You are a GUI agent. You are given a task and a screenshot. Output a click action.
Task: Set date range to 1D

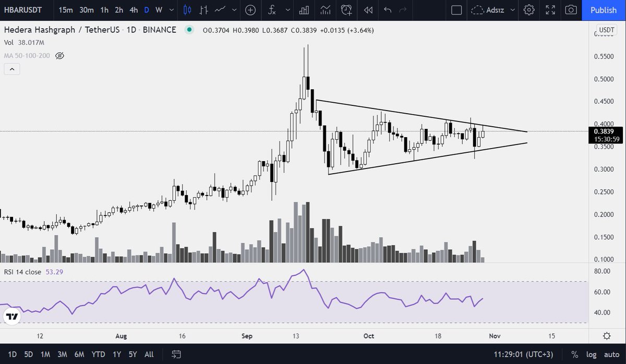click(x=12, y=355)
